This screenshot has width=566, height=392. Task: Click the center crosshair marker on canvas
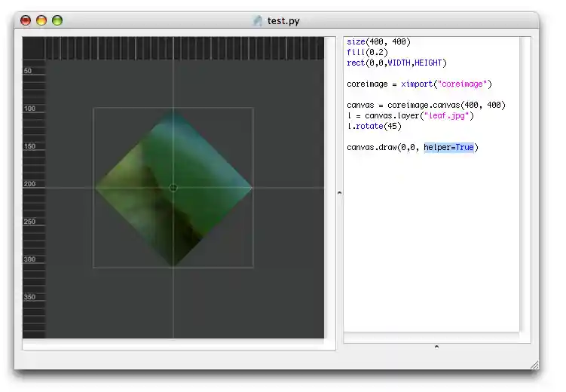173,188
